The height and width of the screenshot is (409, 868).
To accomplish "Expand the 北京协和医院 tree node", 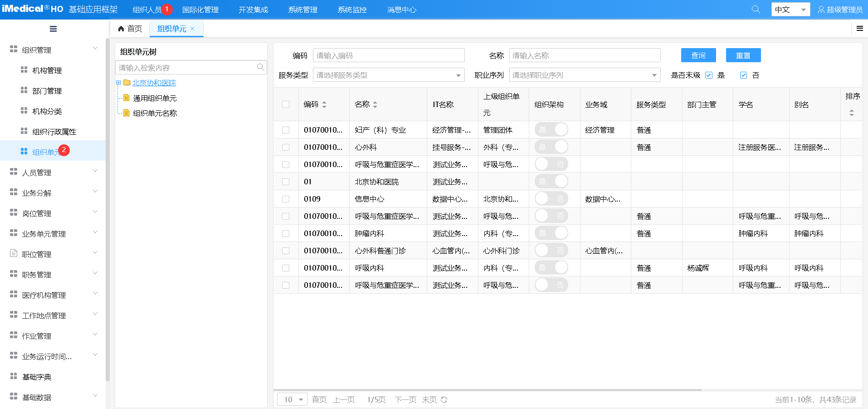I will point(118,83).
